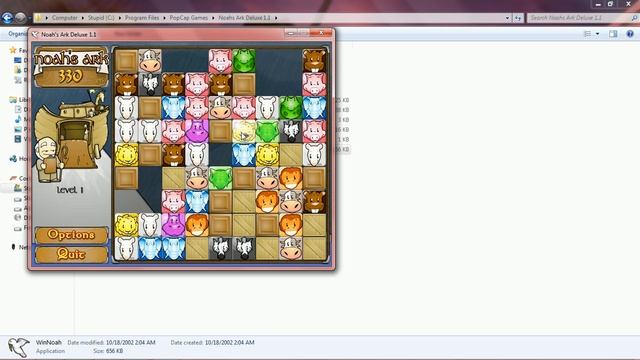Screen dimensions: 640x360
Task: Select the cow tile between two pigs
Action: (x=220, y=108)
